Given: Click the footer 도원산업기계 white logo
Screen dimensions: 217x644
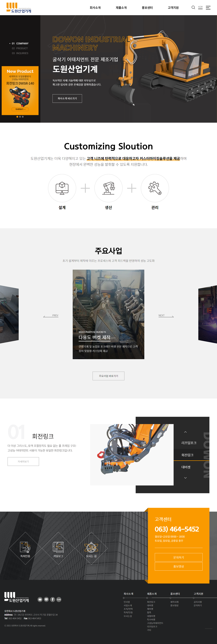Looking at the screenshot, I should click(x=17, y=597).
